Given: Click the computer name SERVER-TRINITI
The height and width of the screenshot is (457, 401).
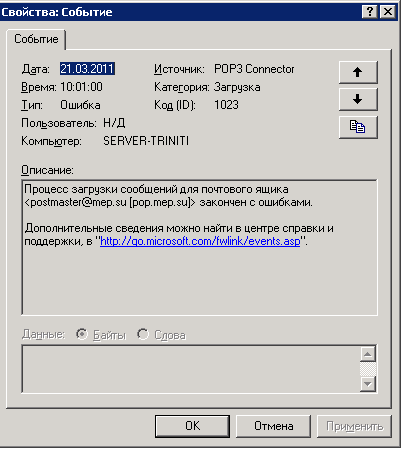Looking at the screenshot, I should [x=146, y=141].
